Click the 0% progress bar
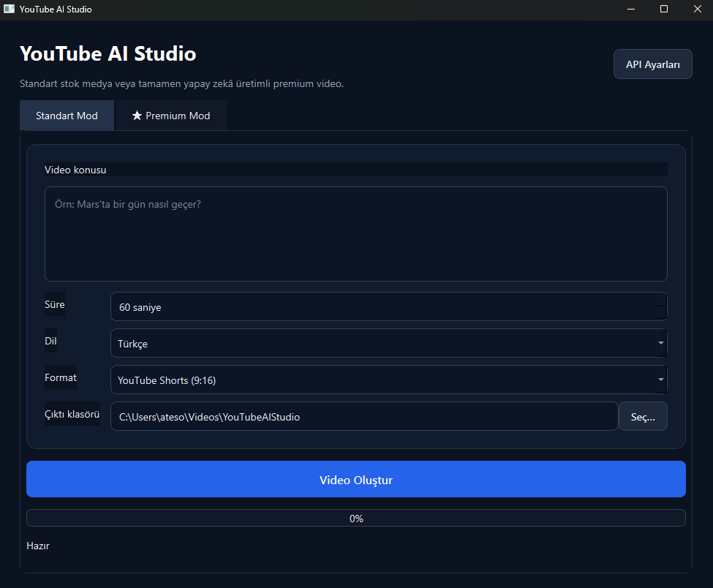Screen dimensions: 713x588 355,518
